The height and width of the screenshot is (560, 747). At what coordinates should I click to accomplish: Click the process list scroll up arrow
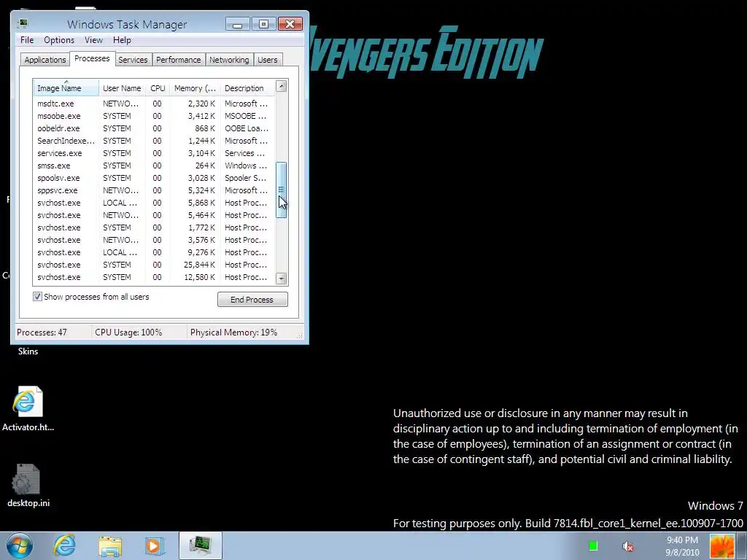pyautogui.click(x=281, y=86)
